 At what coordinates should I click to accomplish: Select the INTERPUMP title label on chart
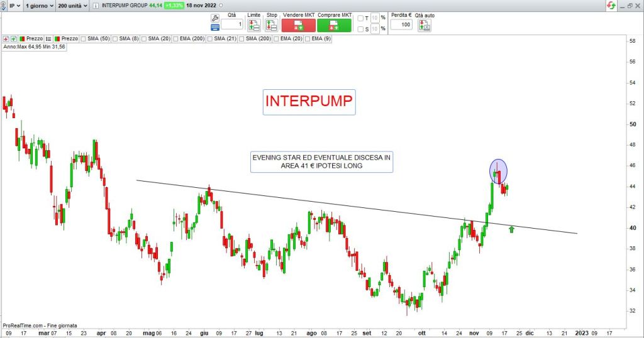click(309, 102)
